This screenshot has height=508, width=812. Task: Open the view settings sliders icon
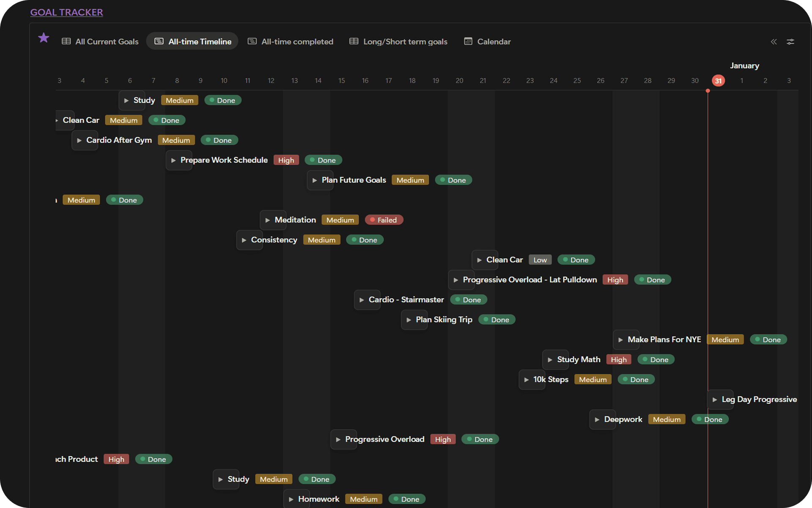click(790, 41)
